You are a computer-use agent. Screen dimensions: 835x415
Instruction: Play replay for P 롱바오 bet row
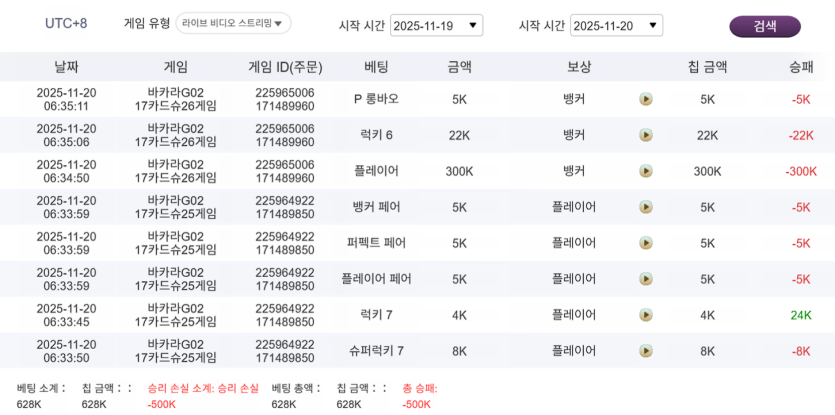click(x=646, y=99)
